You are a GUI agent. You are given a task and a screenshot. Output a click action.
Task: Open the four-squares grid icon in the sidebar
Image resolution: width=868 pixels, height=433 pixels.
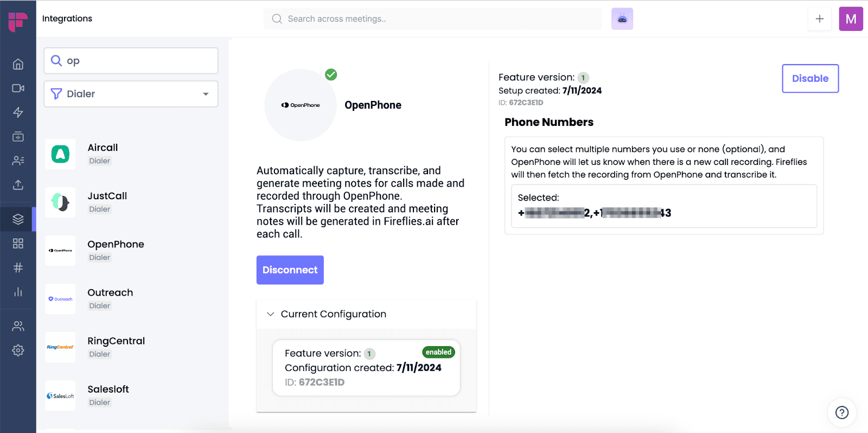click(18, 243)
